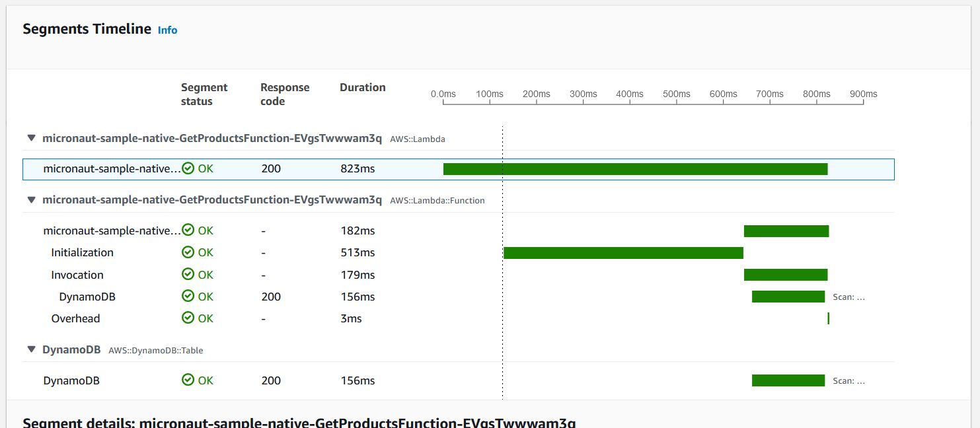Viewport: 980px width, 428px height.
Task: Select the DynamoDB row in the AWS::DynamoDB::Table group
Action: [x=459, y=380]
